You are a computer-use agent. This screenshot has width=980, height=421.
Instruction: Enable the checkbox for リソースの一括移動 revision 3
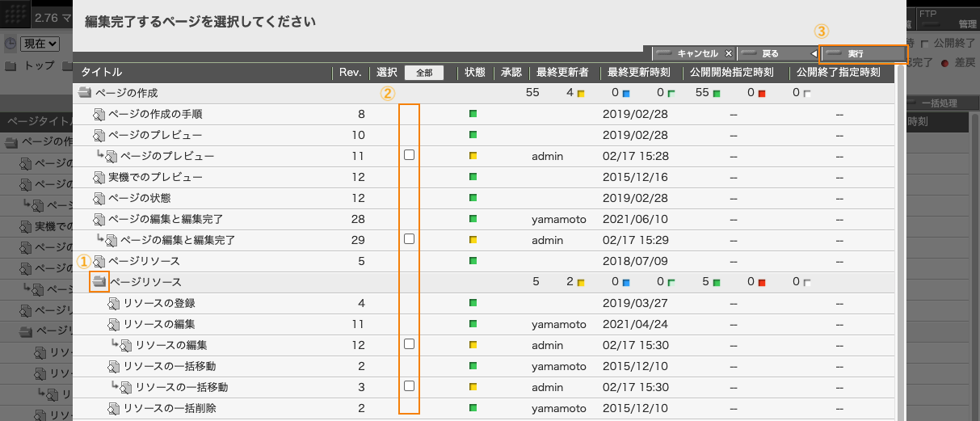(x=409, y=386)
